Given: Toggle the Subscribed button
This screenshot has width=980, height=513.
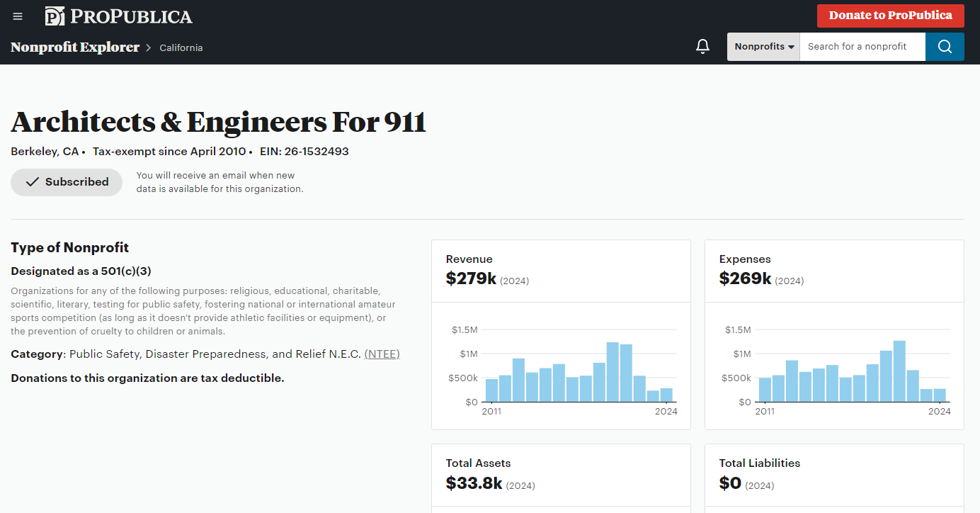Looking at the screenshot, I should point(67,182).
